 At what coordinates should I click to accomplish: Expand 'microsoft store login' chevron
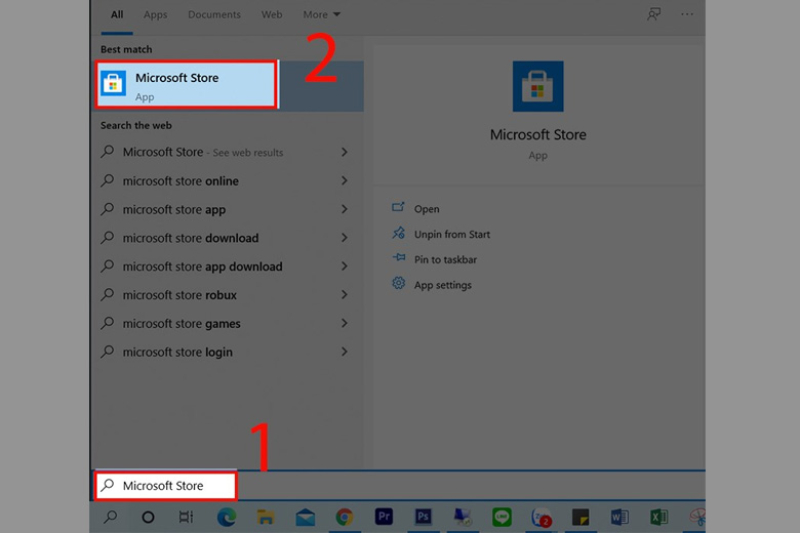(x=344, y=352)
